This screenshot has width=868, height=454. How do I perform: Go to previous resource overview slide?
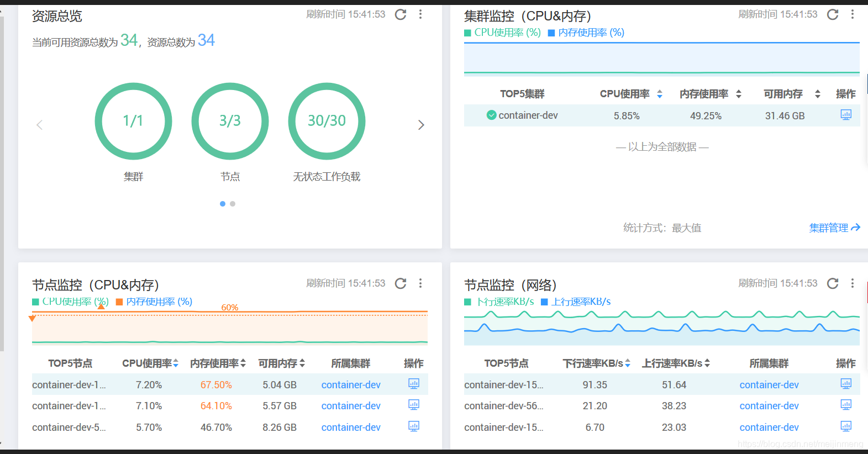[39, 125]
